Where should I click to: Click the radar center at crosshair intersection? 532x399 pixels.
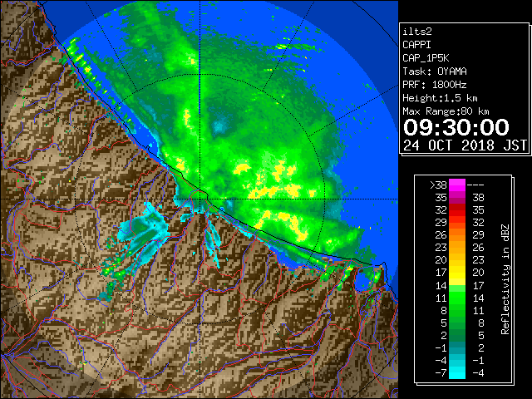[x=200, y=199]
